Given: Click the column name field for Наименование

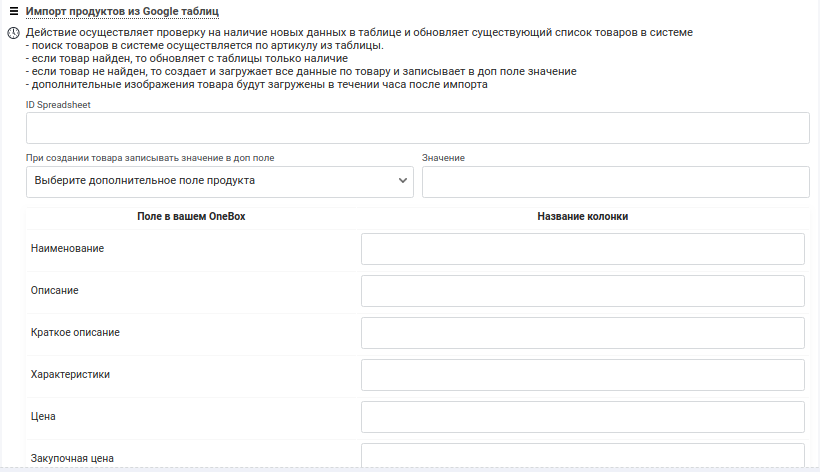Looking at the screenshot, I should (583, 249).
